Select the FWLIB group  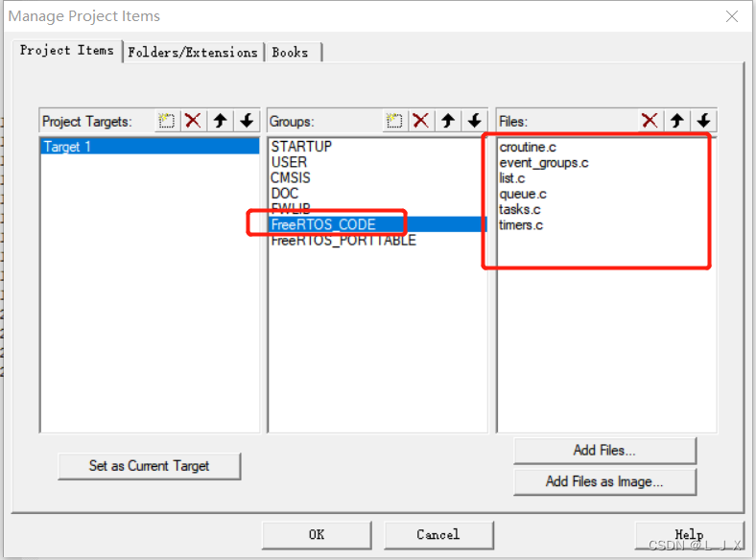pos(378,209)
